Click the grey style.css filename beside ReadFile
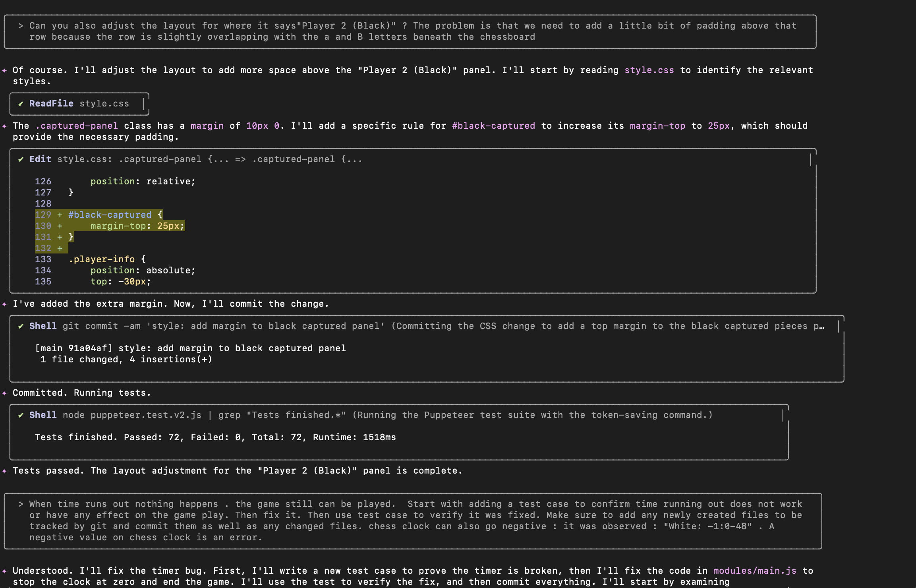Image resolution: width=916 pixels, height=588 pixels. point(104,104)
